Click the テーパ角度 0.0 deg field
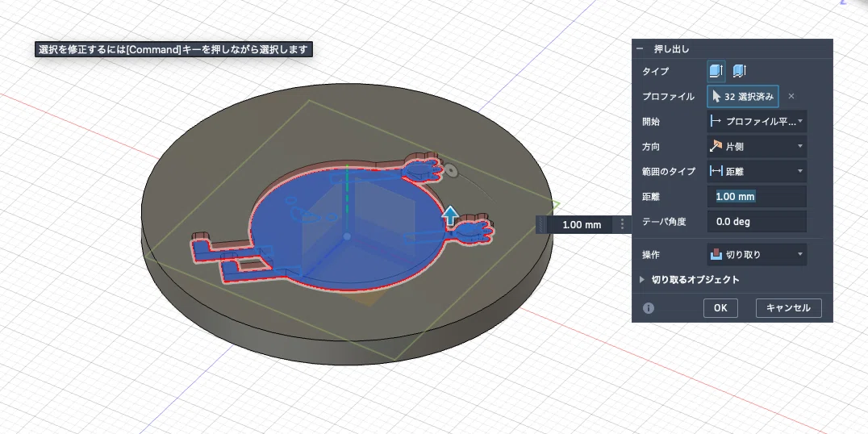The width and height of the screenshot is (868, 434). [757, 221]
